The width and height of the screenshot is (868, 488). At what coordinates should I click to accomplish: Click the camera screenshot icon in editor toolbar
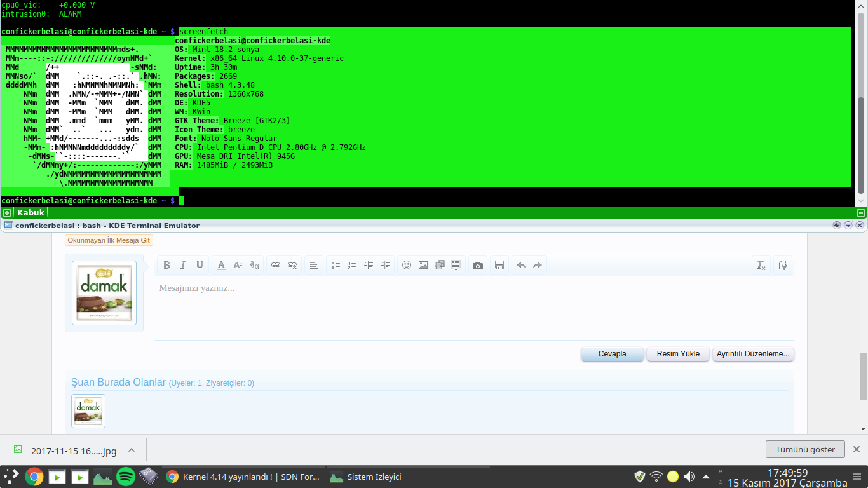[x=478, y=265]
